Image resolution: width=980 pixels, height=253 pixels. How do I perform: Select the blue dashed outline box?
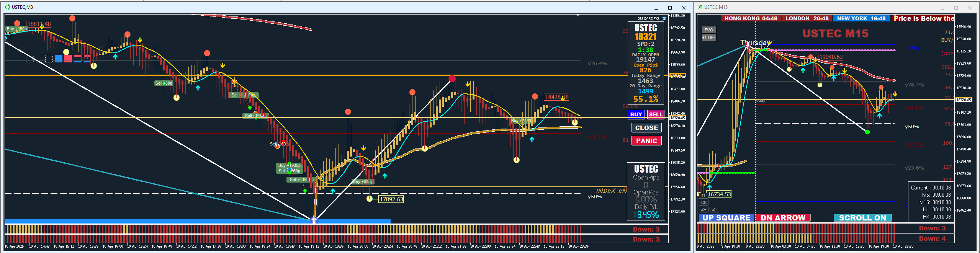pos(30,59)
